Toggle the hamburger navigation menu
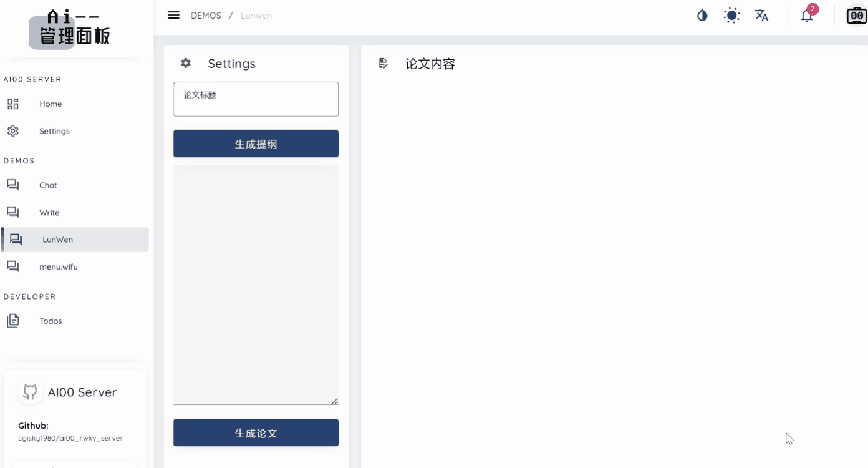 (x=174, y=16)
